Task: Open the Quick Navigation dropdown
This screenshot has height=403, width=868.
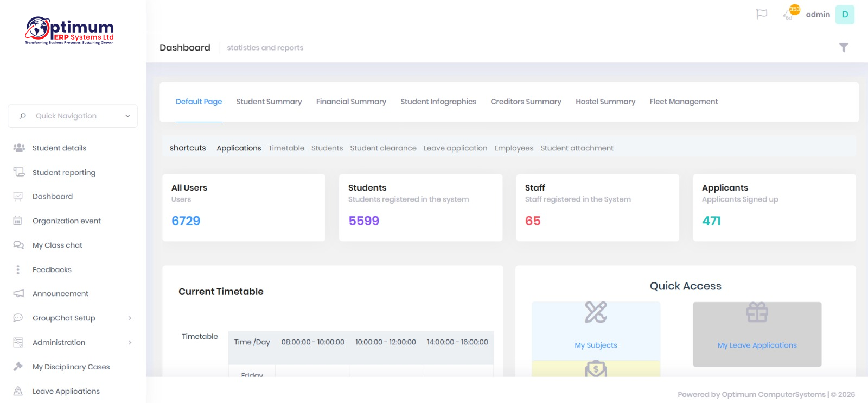Action: [x=73, y=116]
